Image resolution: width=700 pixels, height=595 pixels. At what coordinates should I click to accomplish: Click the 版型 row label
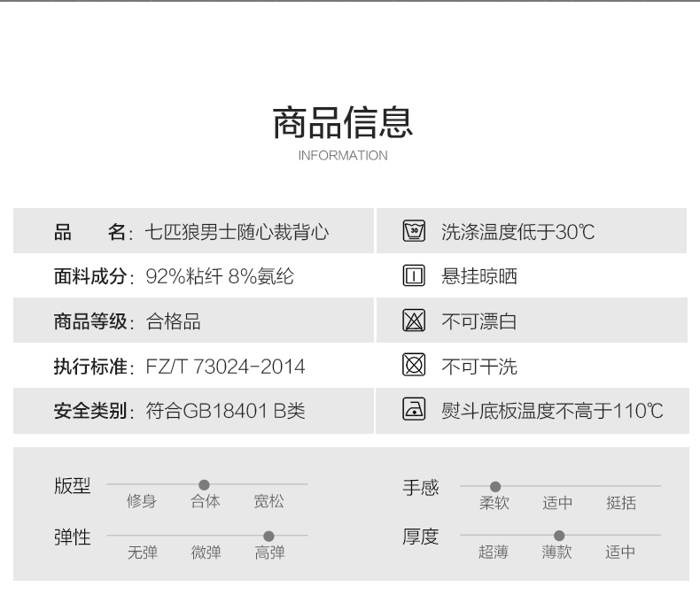pyautogui.click(x=73, y=486)
